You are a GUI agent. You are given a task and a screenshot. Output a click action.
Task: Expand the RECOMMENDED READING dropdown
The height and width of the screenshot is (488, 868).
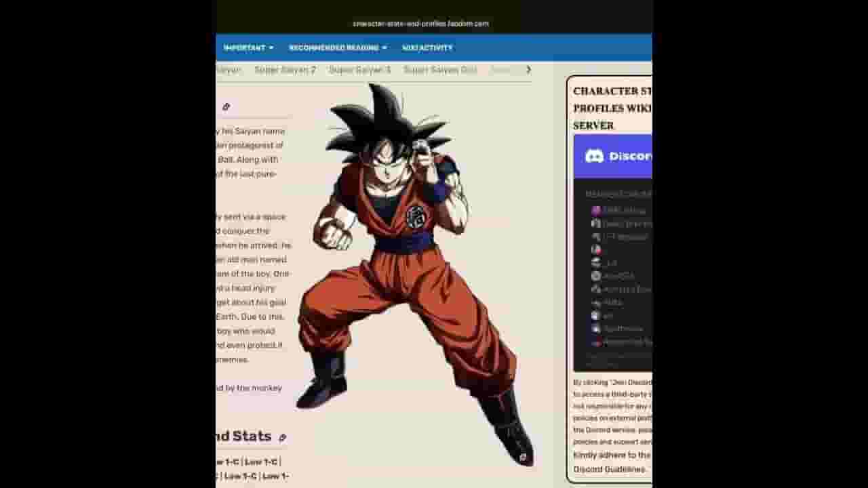pyautogui.click(x=338, y=48)
